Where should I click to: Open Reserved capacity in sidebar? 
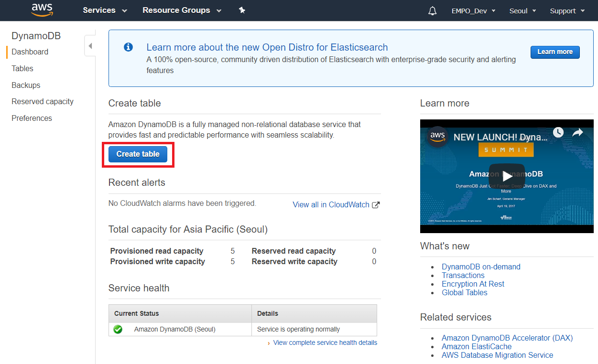click(43, 101)
